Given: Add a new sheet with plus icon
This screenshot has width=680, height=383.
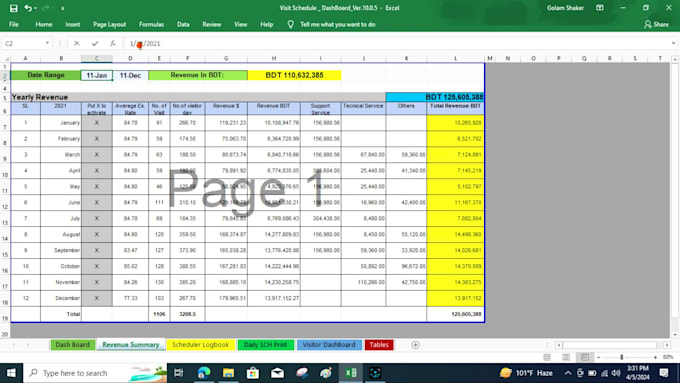Looking at the screenshot, I should pos(415,345).
